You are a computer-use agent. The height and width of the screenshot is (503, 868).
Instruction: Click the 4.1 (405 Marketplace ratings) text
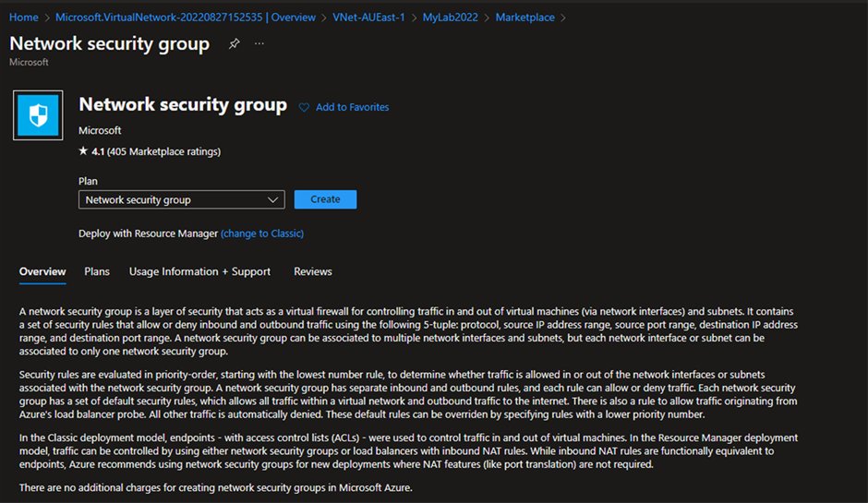[156, 151]
